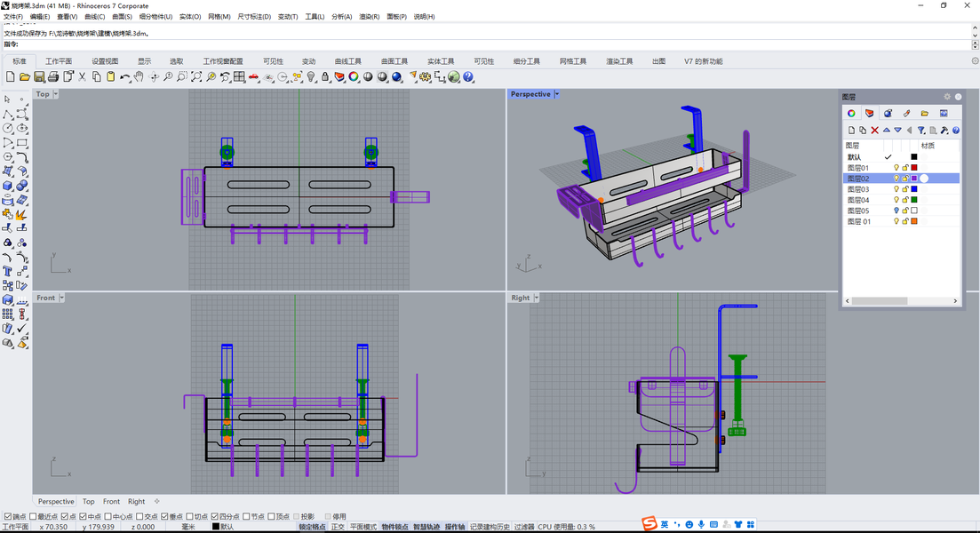Click the Zoom window magnifier icon

(182, 77)
